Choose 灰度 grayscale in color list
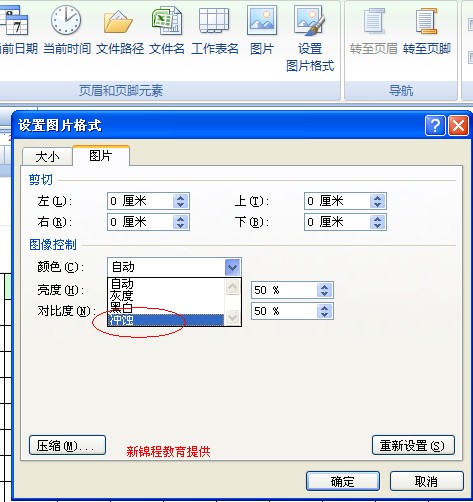 click(x=166, y=296)
